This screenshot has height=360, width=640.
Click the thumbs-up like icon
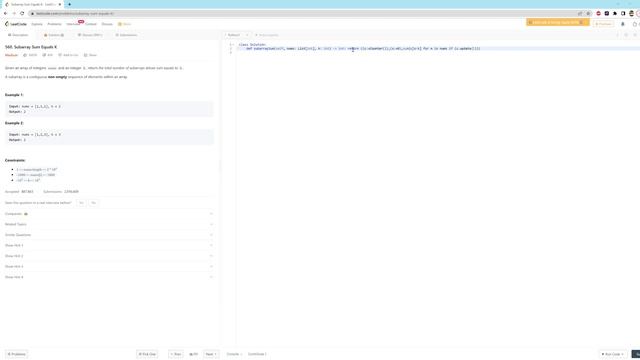click(x=25, y=55)
